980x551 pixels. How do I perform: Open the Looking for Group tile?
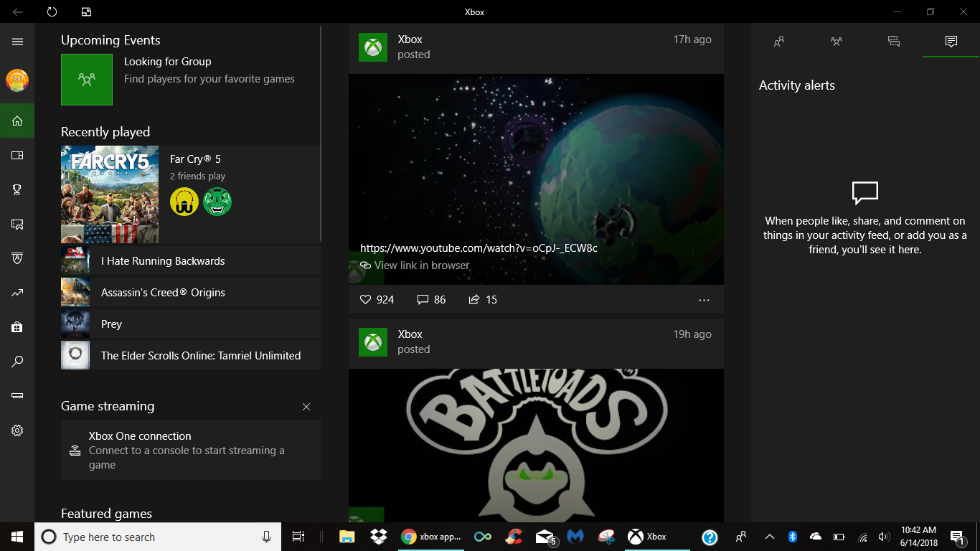click(87, 80)
